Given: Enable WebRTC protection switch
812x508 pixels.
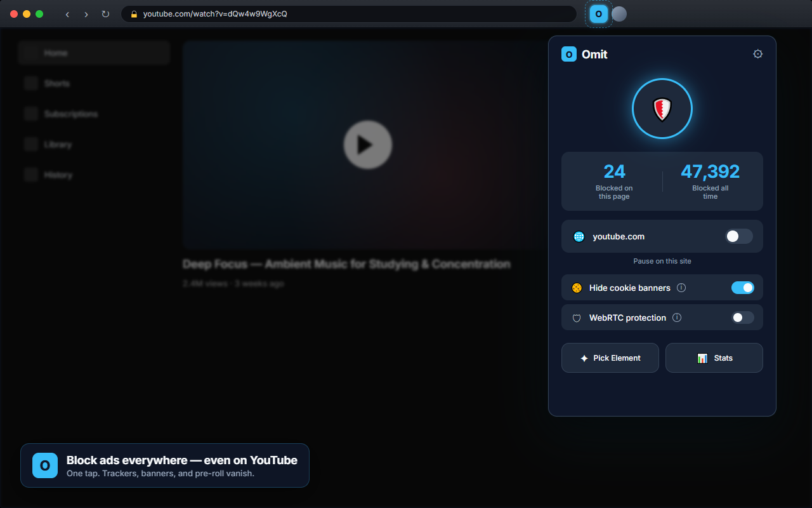Looking at the screenshot, I should click(743, 317).
